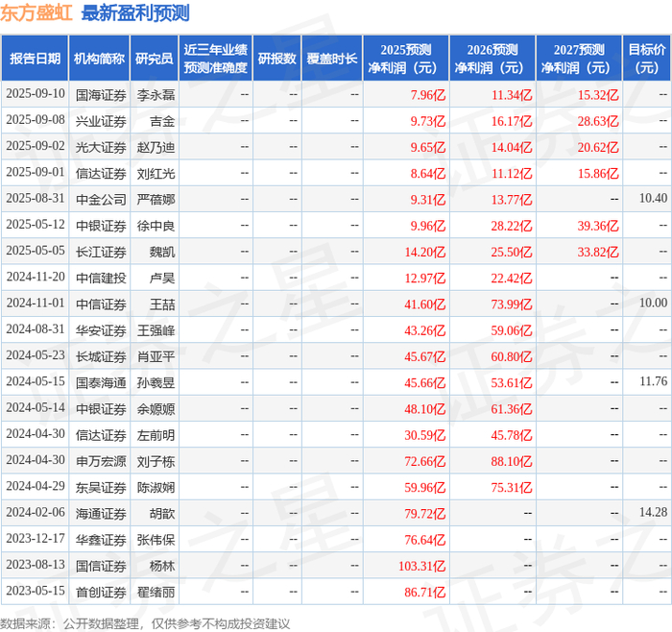Click institution 华鑫证券
The width and height of the screenshot is (672, 632).
pyautogui.click(x=101, y=540)
